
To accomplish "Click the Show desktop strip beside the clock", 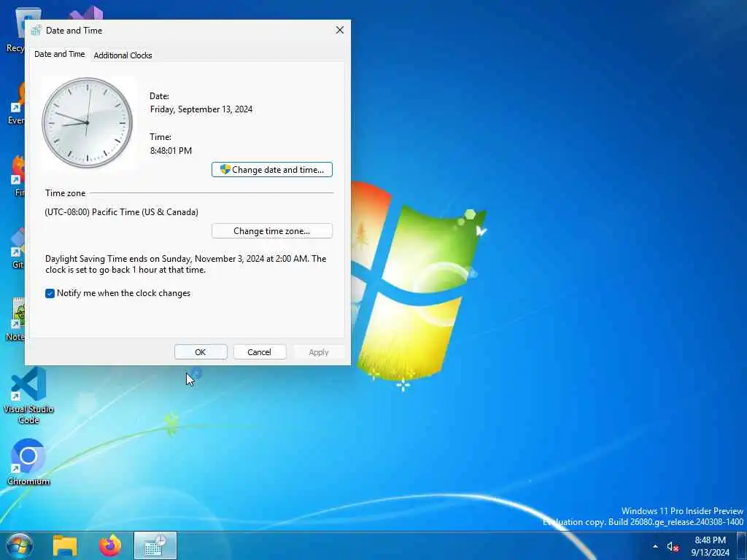I will pos(741,545).
